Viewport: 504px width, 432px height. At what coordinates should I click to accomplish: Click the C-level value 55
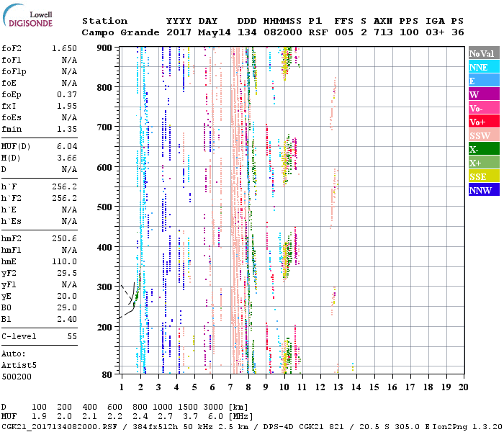[x=72, y=336]
